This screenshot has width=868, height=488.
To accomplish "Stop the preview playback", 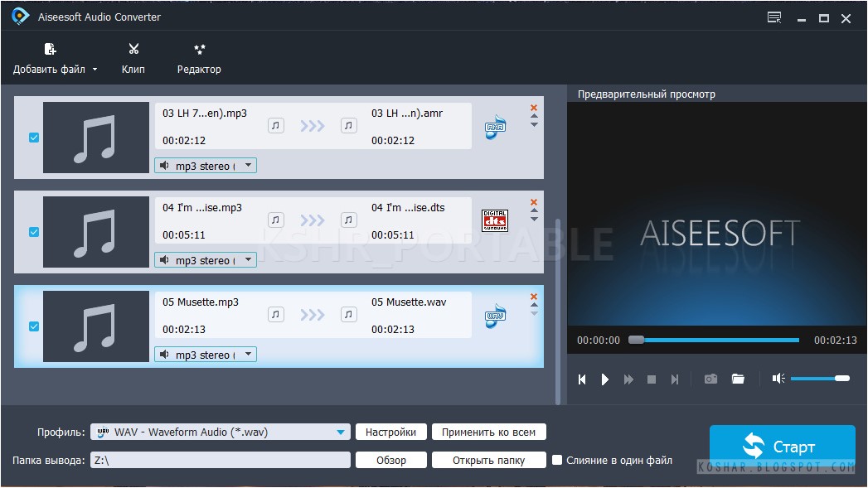I will 652,379.
